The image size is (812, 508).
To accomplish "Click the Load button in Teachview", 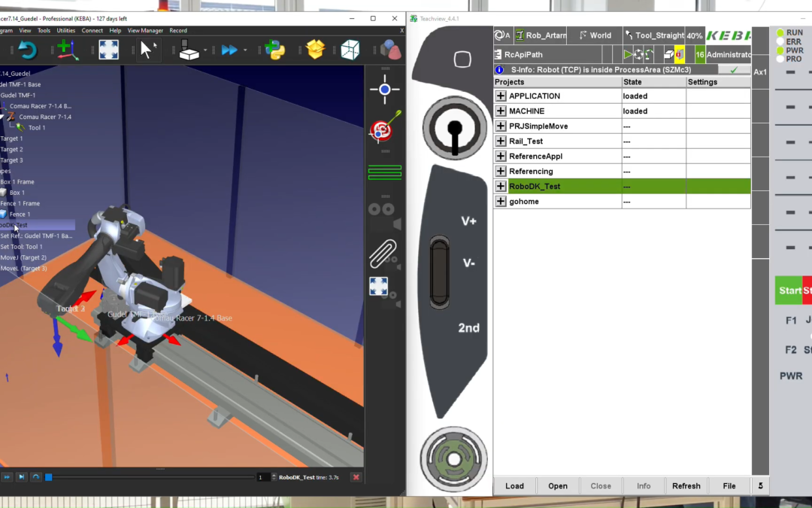I will coord(514,485).
